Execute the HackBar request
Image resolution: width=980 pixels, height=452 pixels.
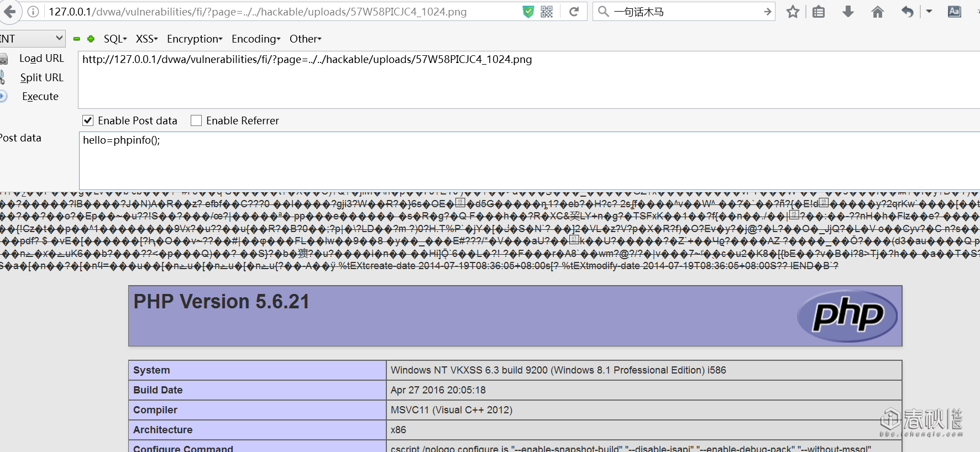click(x=40, y=96)
